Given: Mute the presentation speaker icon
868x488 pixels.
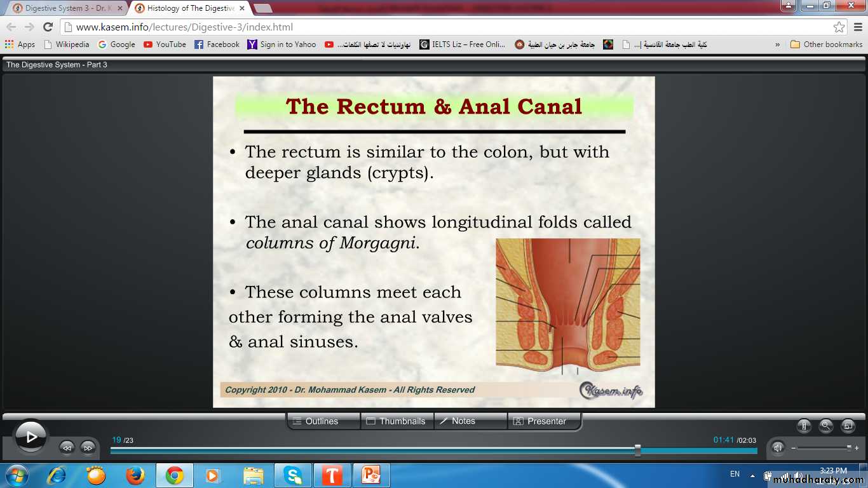Looking at the screenshot, I should click(778, 447).
